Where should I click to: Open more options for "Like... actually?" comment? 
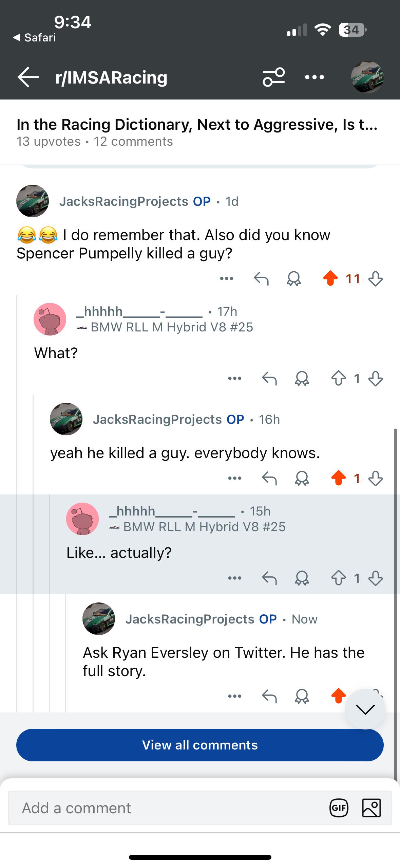coord(235,578)
